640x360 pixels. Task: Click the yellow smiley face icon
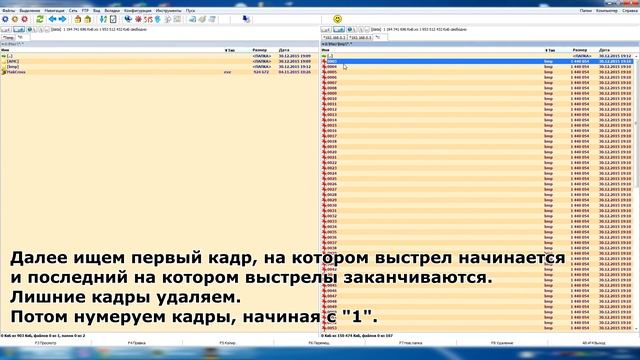point(338,19)
